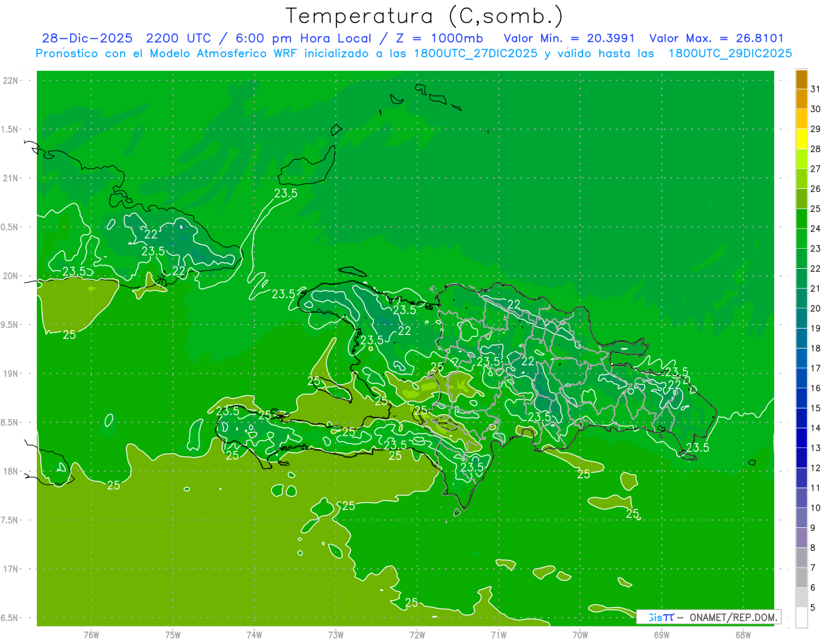Click the 'Z = 1000mb' level label
The width and height of the screenshot is (834, 644).
pyautogui.click(x=439, y=38)
